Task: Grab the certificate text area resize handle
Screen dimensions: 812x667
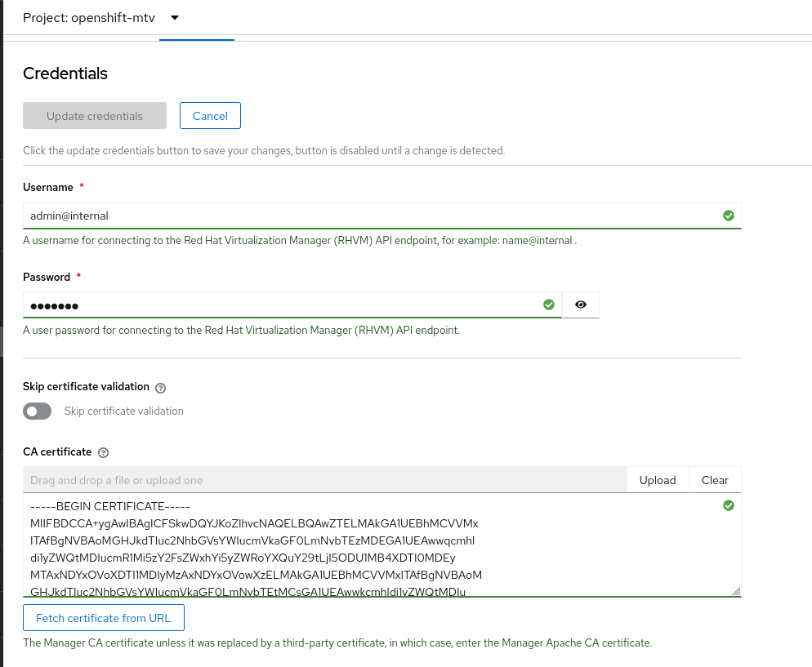Action: point(736,591)
